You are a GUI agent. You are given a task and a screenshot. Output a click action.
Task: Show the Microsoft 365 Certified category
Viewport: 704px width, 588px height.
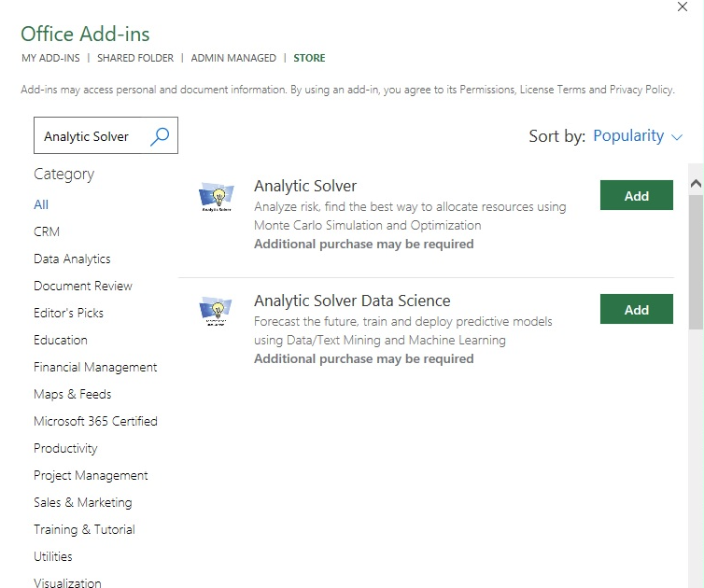95,421
